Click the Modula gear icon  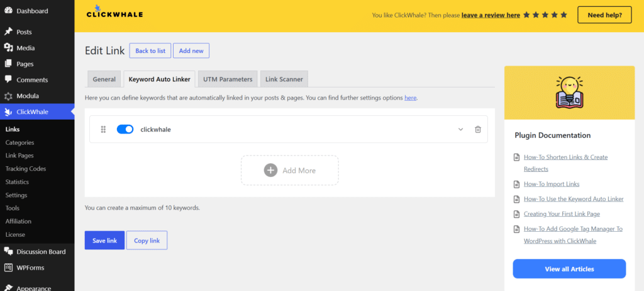[x=8, y=96]
